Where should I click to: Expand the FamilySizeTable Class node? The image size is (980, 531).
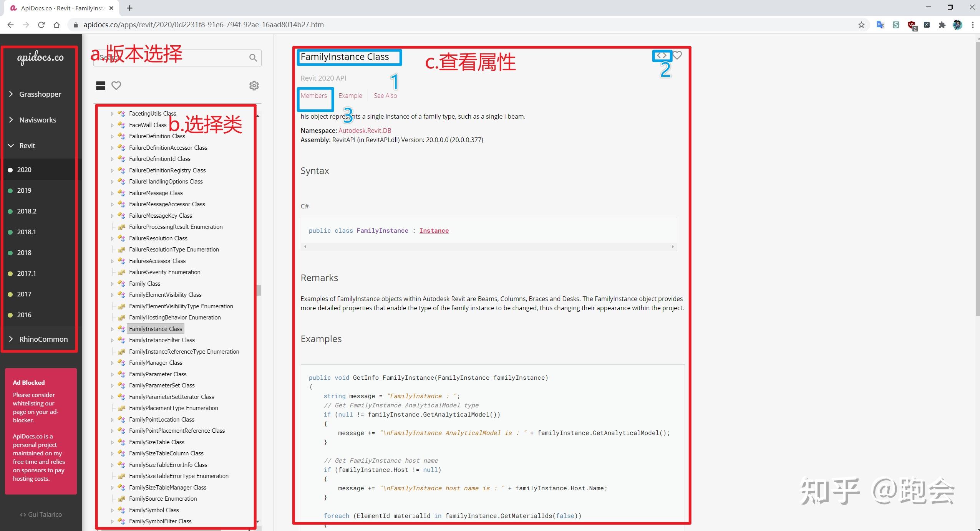pyautogui.click(x=112, y=442)
